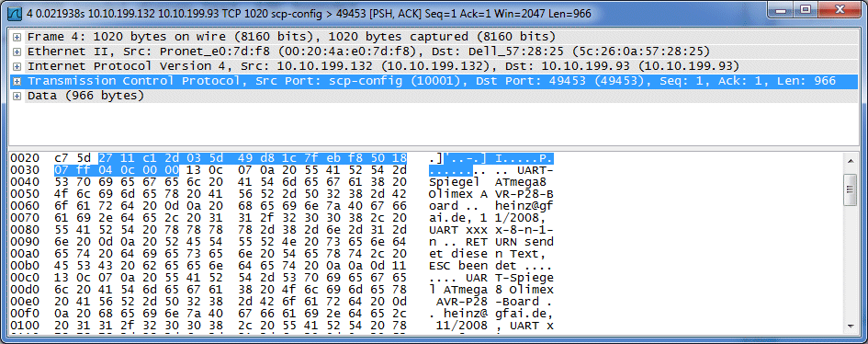Expand the Data (966 bytes) node
The image size is (868, 344).
click(17, 96)
